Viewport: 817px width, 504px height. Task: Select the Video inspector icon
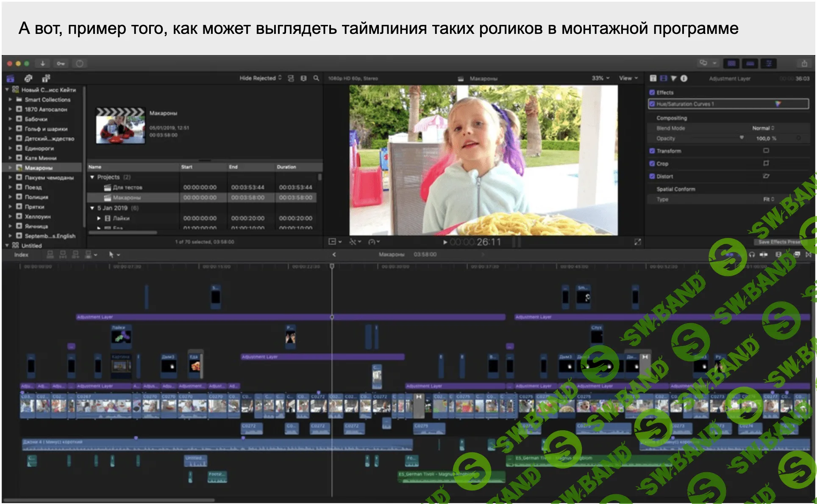point(663,78)
